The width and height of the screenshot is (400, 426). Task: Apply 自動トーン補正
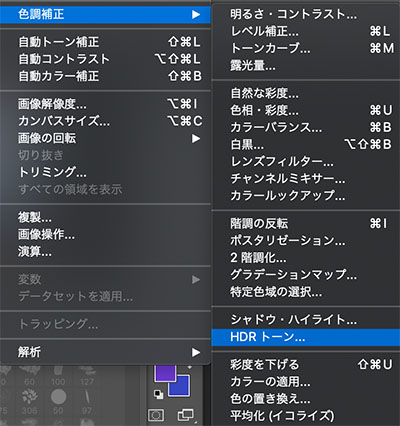[105, 42]
